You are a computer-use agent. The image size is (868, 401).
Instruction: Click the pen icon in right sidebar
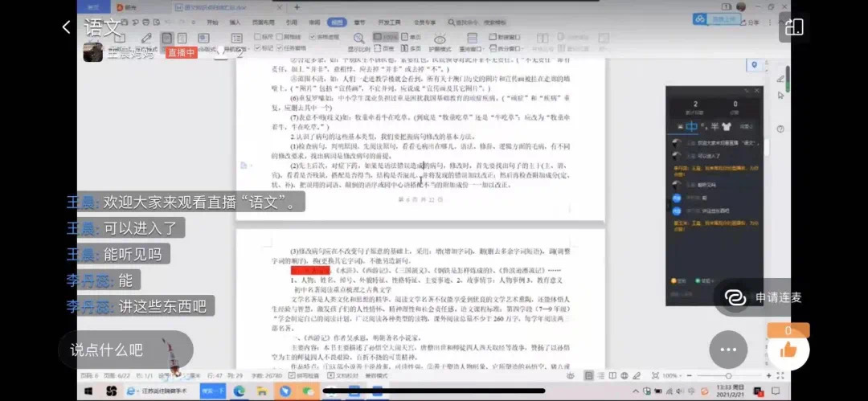(780, 79)
